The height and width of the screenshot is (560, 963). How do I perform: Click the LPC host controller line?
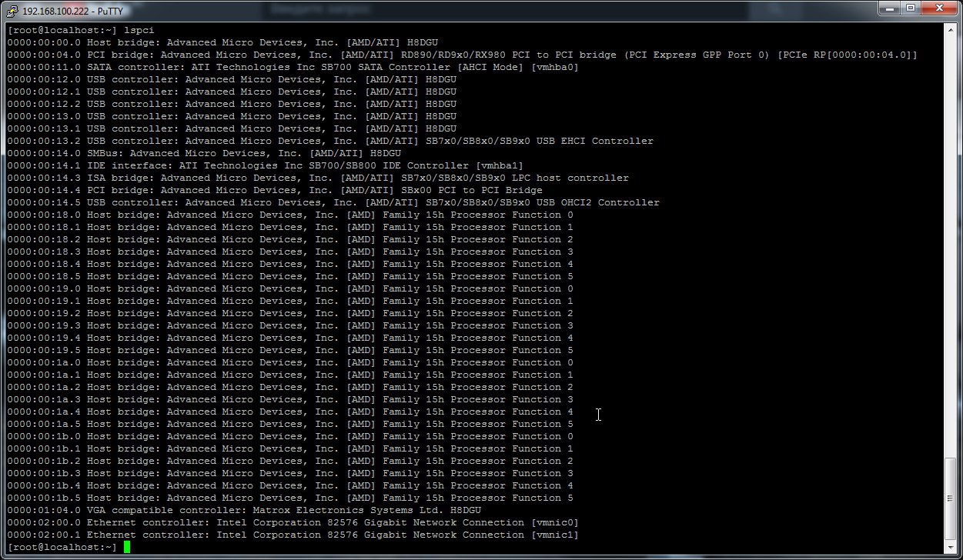tap(318, 178)
